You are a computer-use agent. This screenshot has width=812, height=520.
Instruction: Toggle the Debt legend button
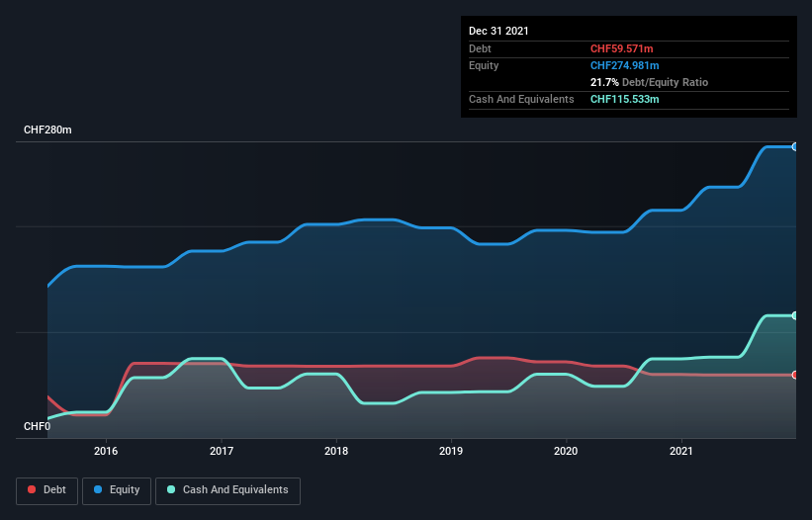pos(47,490)
